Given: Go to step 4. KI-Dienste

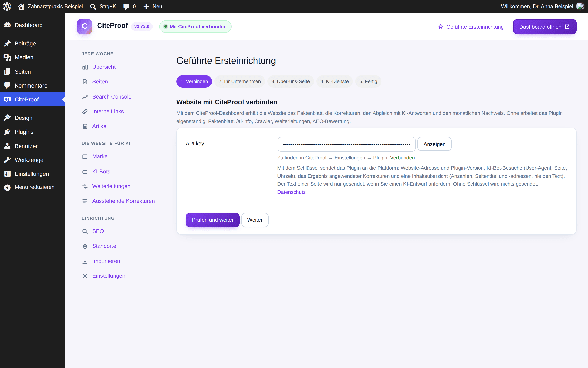Looking at the screenshot, I should (x=334, y=81).
